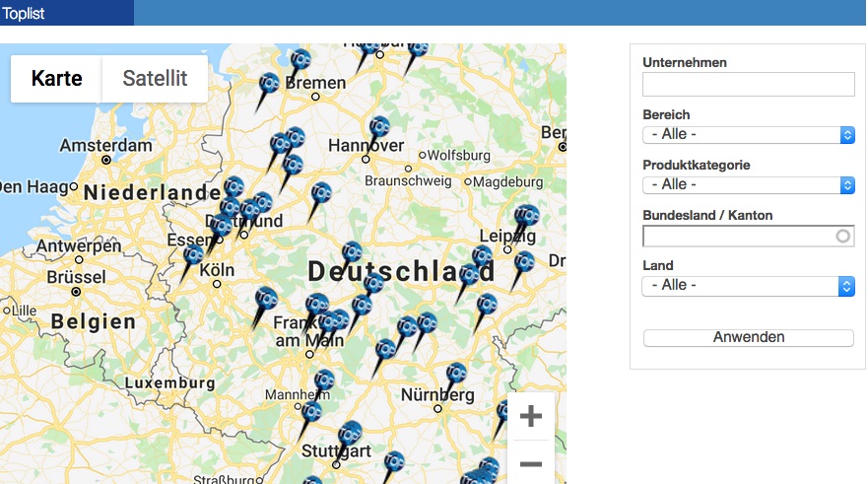Click the pin north of Mannheim

click(x=322, y=382)
